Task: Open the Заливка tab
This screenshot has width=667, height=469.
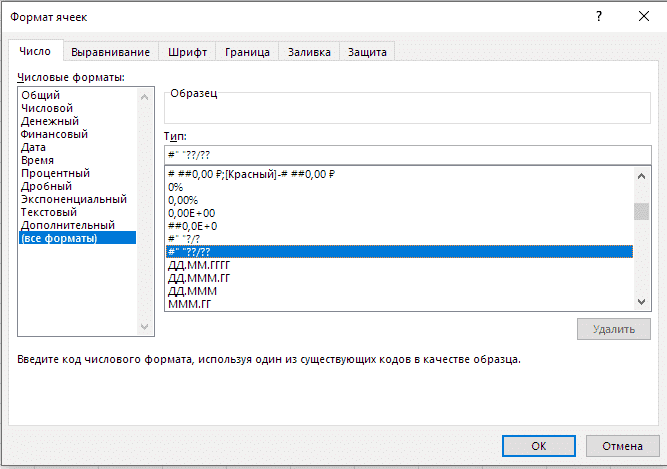Action: [308, 52]
